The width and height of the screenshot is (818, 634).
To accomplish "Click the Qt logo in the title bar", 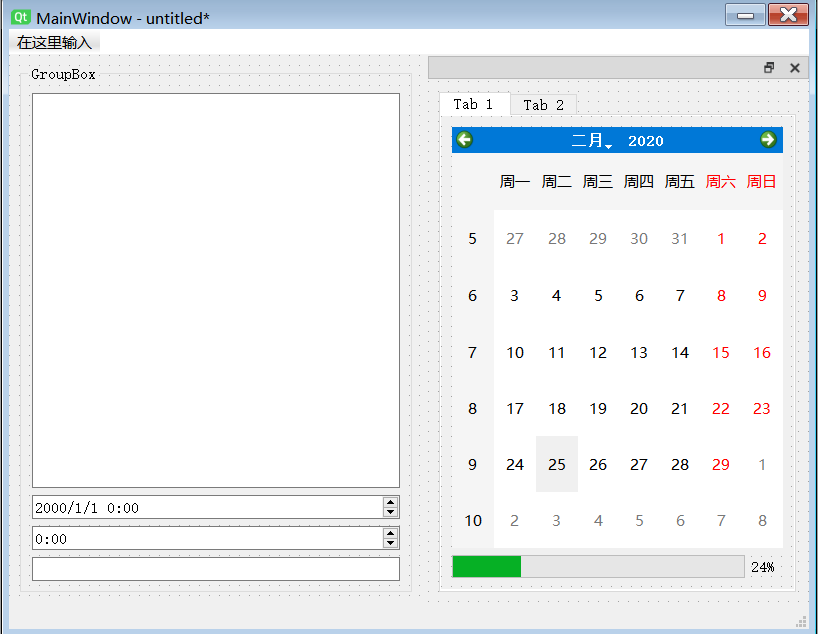I will (21, 17).
